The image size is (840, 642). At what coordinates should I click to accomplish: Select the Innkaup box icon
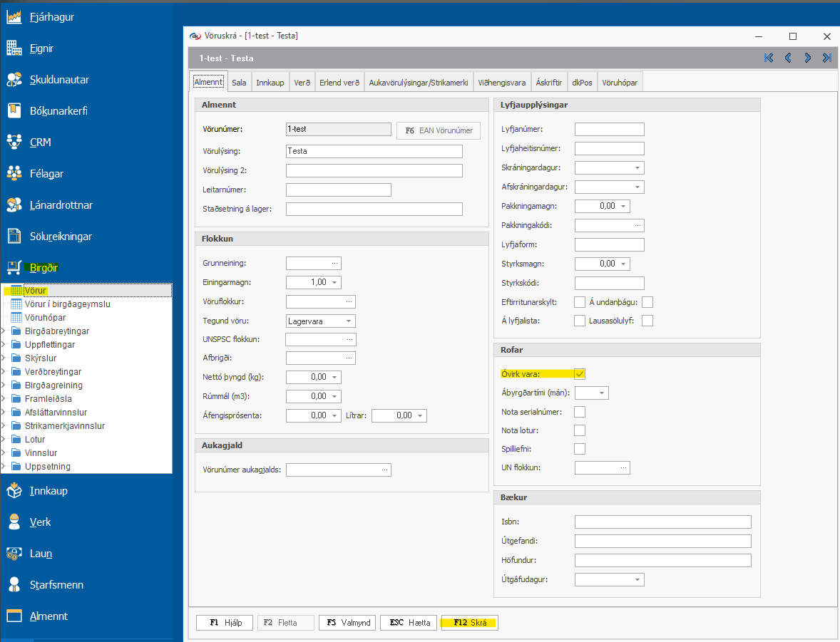pyautogui.click(x=14, y=491)
